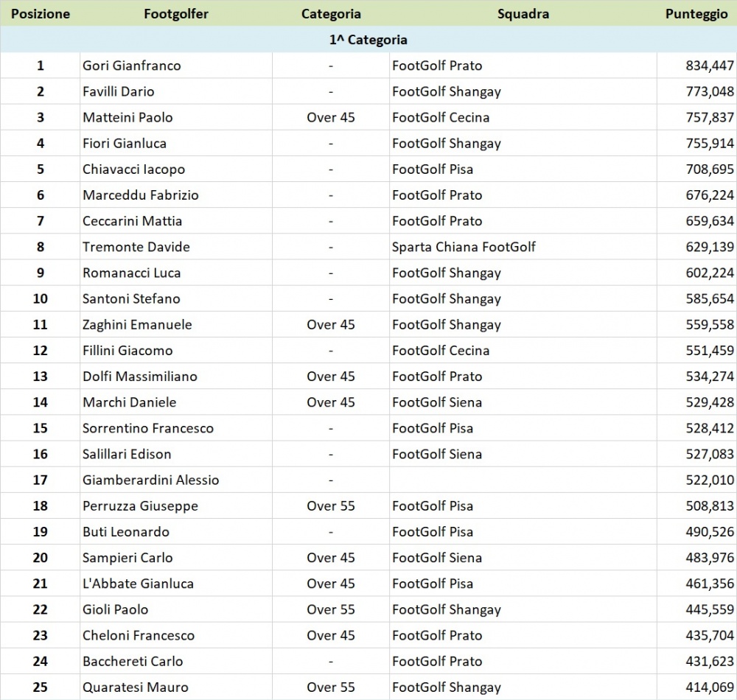Click the score 528,412
The image size is (737, 700).
click(710, 428)
